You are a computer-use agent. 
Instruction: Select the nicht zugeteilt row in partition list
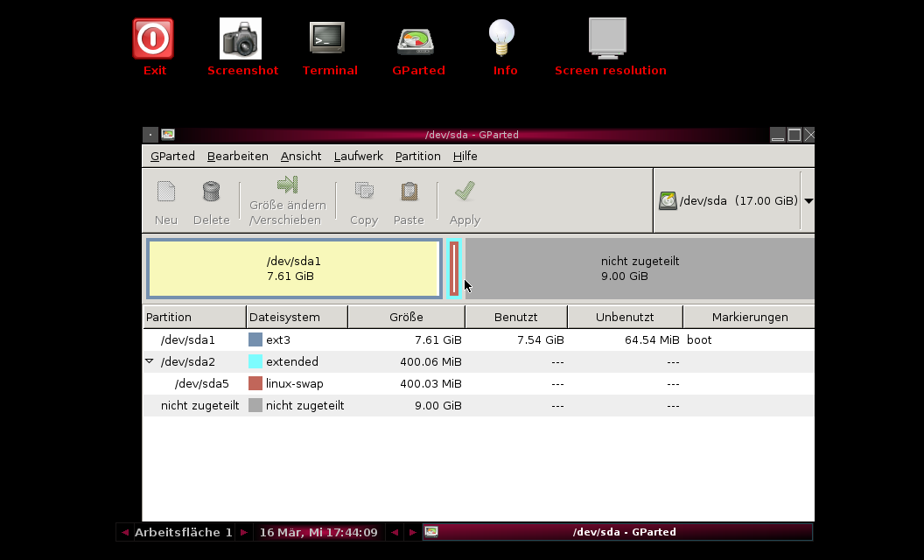[x=478, y=405]
